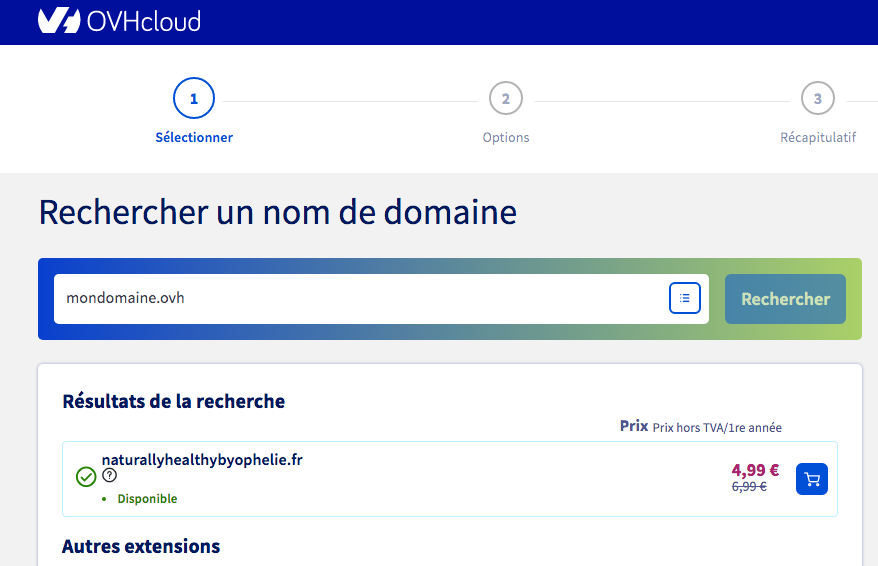Click the Disponible status label
Screen dimensions: 878x566
click(147, 498)
